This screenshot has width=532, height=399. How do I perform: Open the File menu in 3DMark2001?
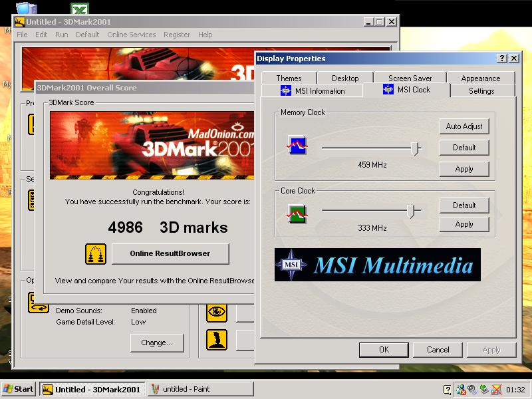[22, 35]
